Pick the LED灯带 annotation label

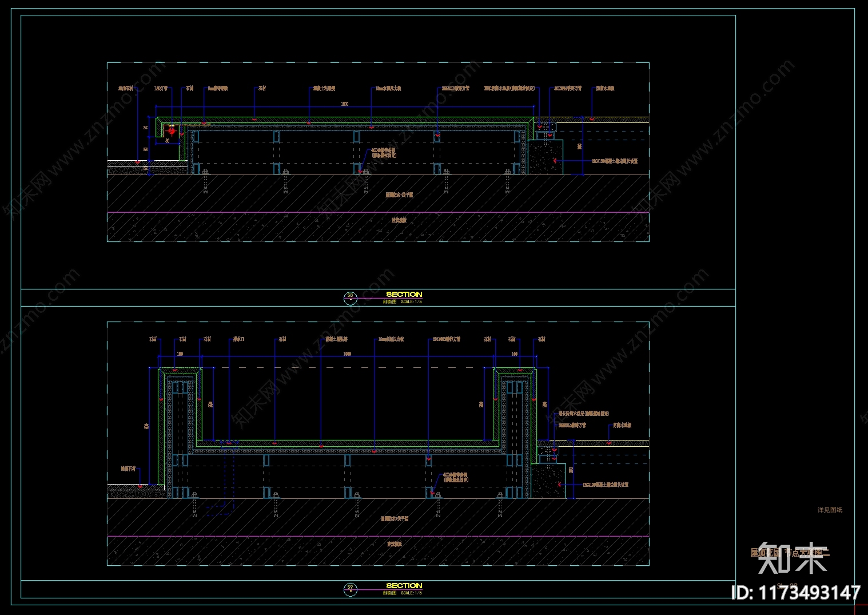click(x=161, y=89)
